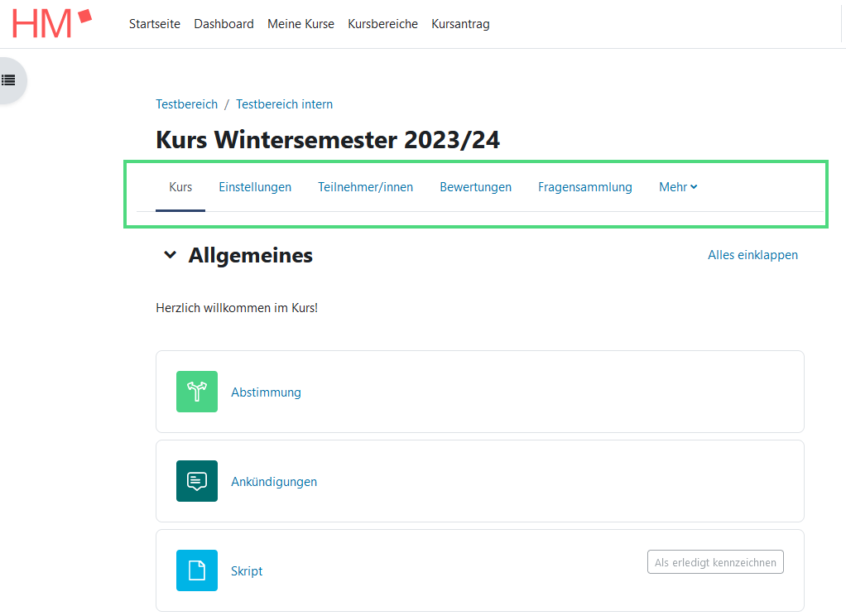Click the Kursantrag navigation item

click(x=460, y=24)
